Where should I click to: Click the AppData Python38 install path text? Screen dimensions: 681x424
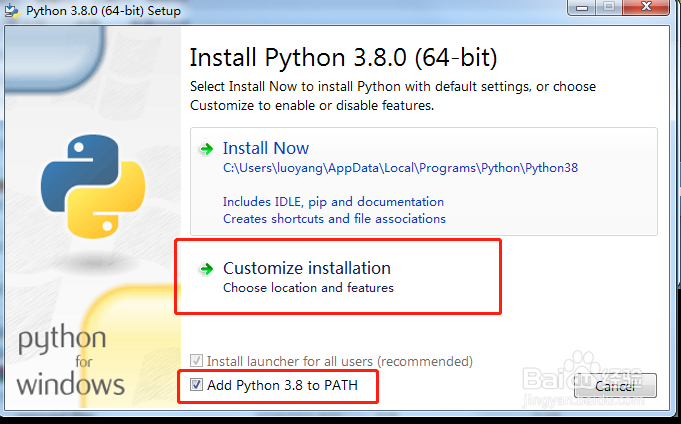coord(400,168)
